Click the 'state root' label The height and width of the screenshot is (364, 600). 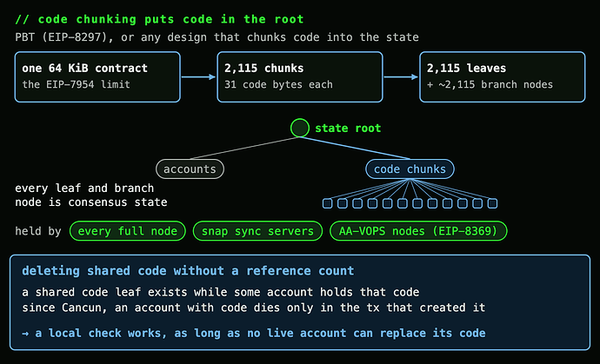coord(348,128)
